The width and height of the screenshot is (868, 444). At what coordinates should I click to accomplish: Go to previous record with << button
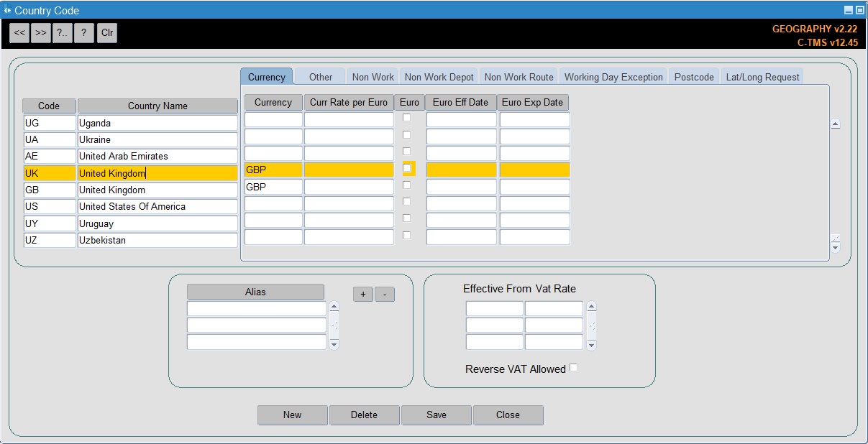click(19, 33)
